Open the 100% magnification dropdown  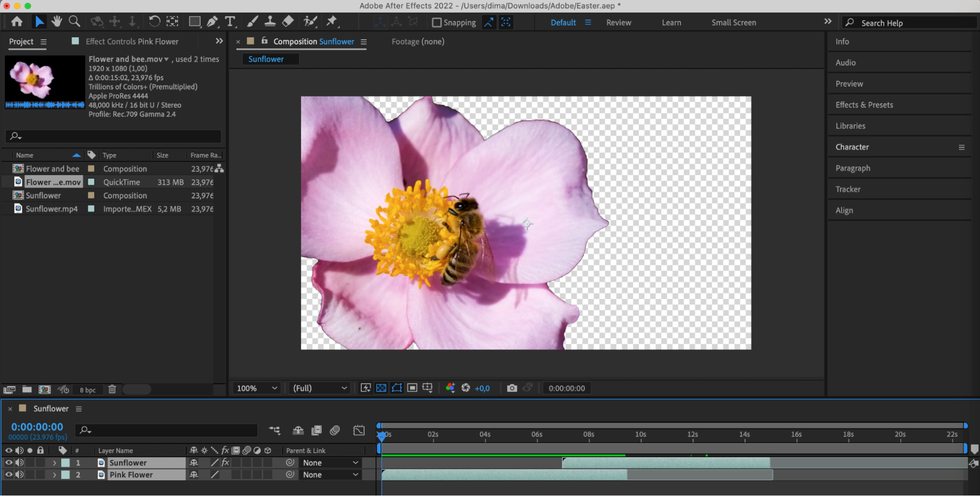click(257, 388)
